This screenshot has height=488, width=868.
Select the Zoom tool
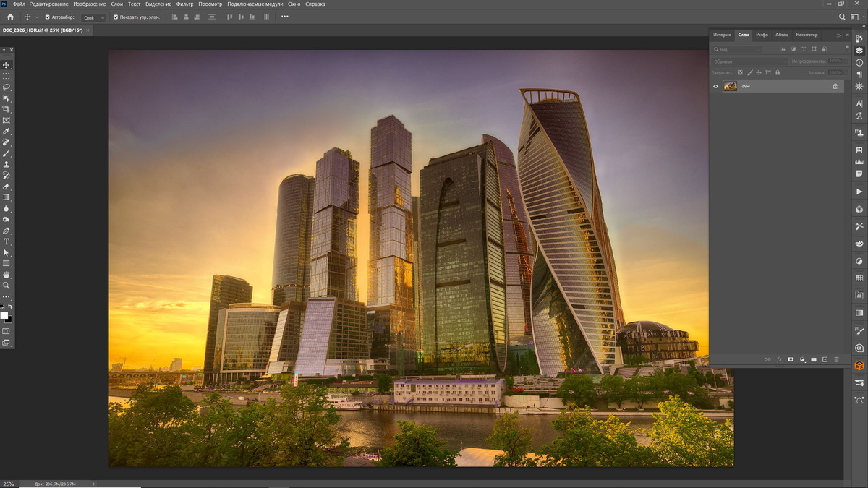[7, 286]
